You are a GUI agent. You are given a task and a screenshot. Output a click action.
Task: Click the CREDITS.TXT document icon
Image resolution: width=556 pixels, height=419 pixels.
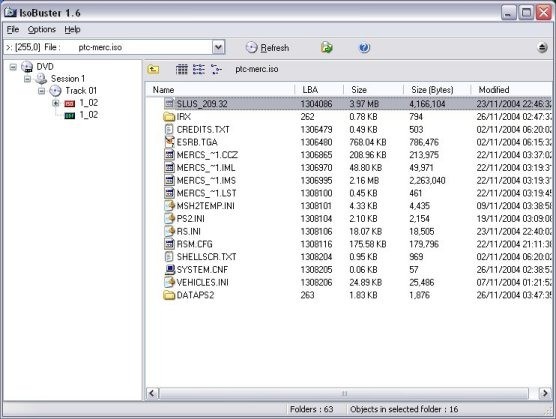(169, 129)
